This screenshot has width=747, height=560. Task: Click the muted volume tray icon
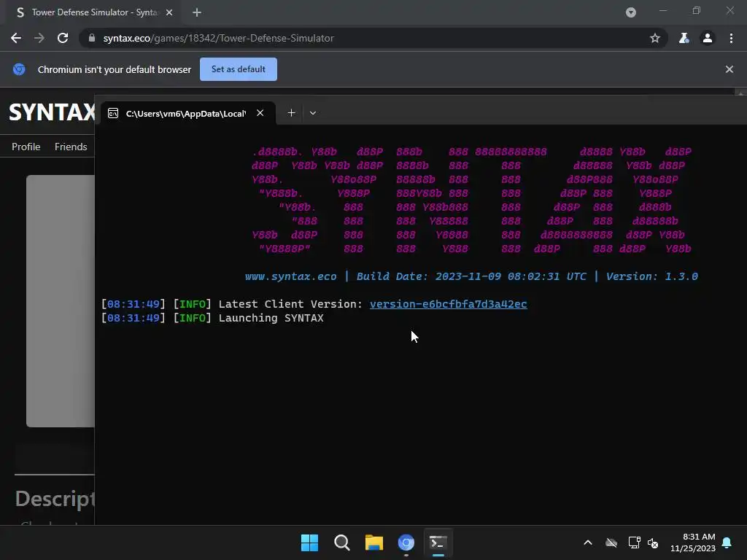[653, 542]
